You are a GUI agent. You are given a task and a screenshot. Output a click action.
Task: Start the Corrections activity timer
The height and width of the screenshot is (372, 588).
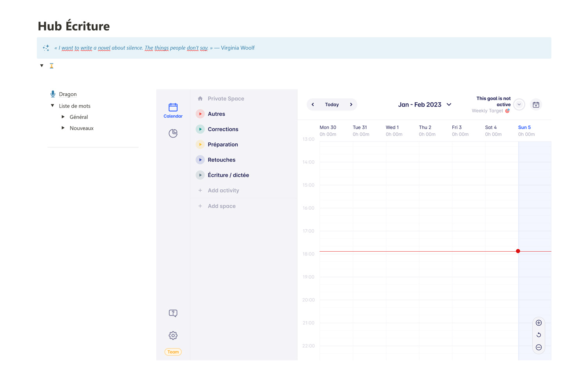(x=200, y=129)
